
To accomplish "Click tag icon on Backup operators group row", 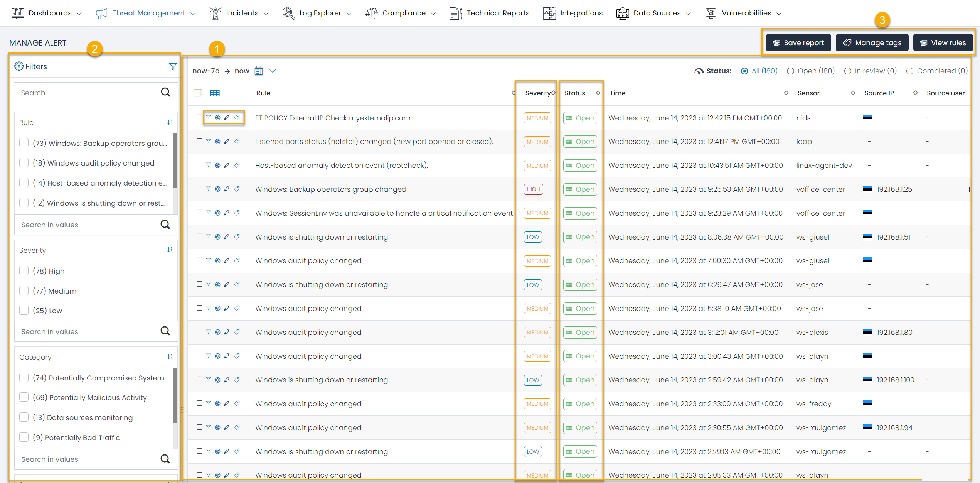I will [x=237, y=189].
